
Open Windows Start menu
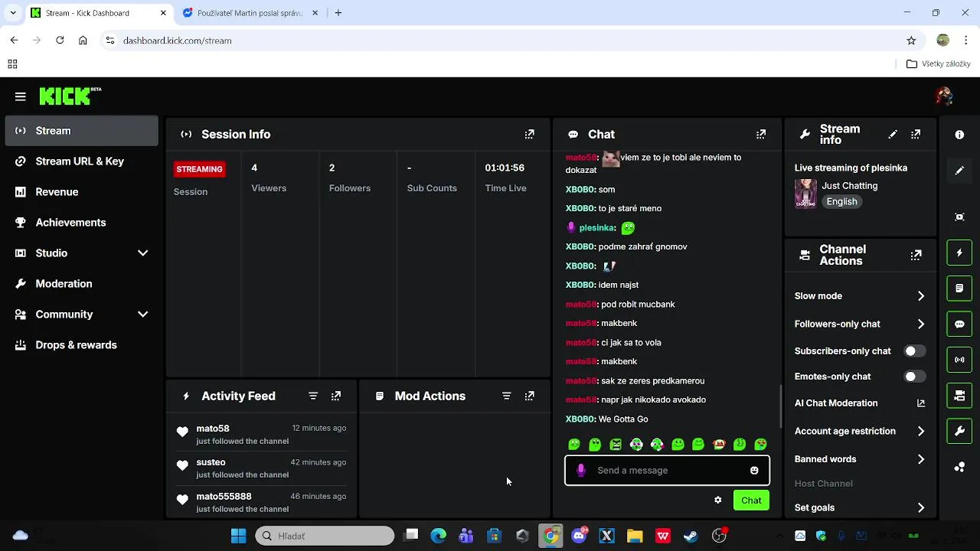click(x=238, y=536)
